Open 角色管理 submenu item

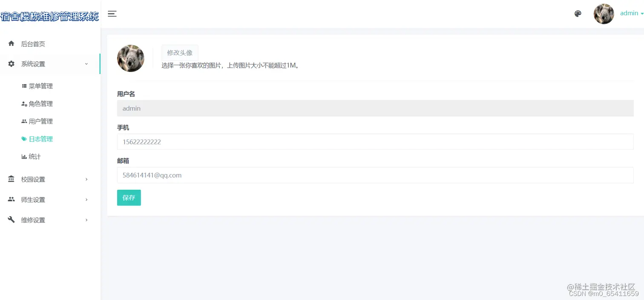coord(41,104)
